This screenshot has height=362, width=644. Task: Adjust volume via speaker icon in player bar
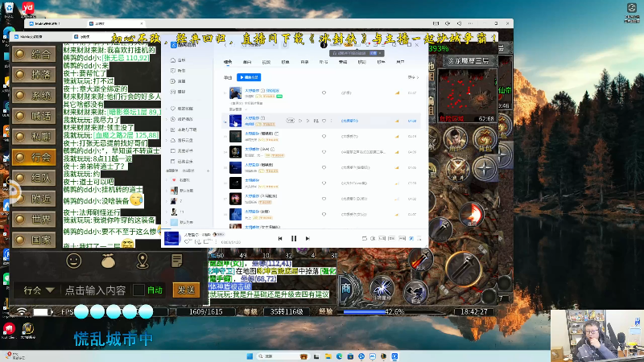(373, 238)
